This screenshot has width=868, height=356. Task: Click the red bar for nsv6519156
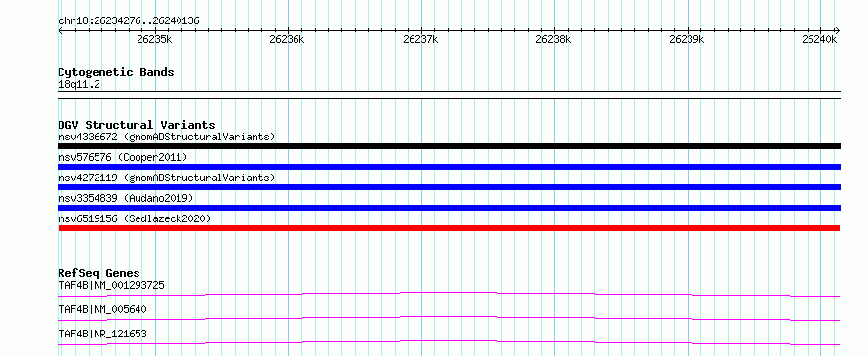[x=449, y=228]
